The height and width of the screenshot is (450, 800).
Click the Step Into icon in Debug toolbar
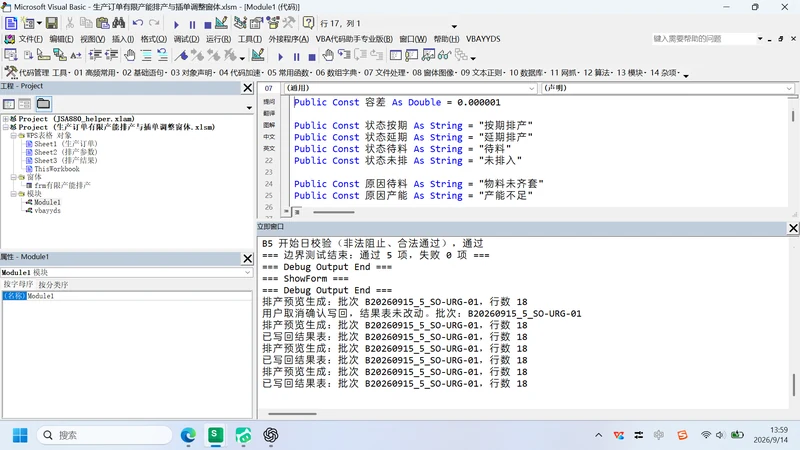(x=344, y=55)
